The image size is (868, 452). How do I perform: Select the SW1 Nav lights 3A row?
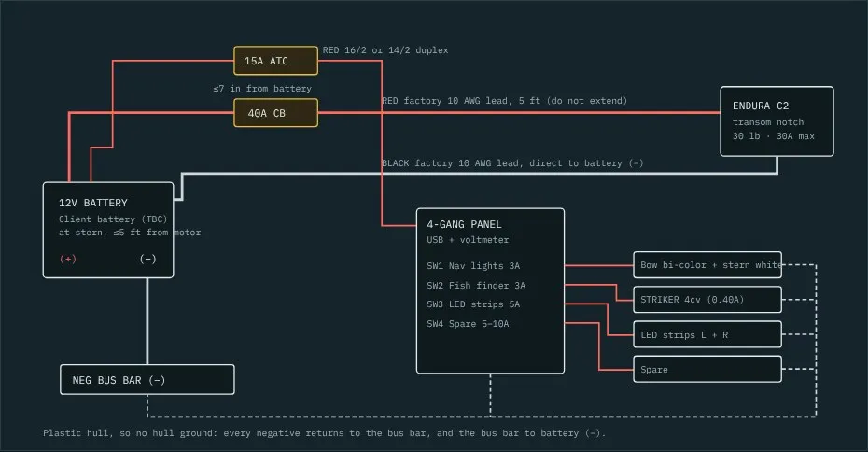pos(473,266)
